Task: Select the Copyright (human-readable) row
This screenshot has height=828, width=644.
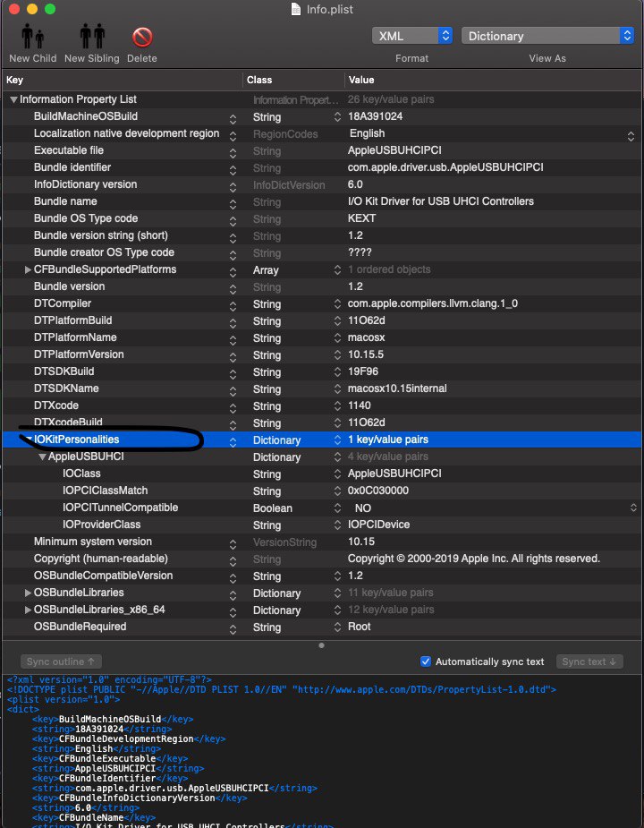Action: pyautogui.click(x=322, y=559)
